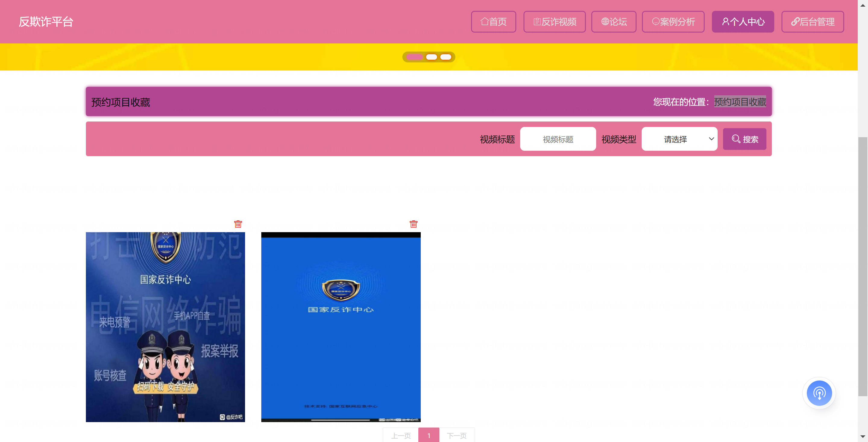Screen dimensions: 868x442
Task: Click 上一页 previous page button
Action: tap(401, 435)
